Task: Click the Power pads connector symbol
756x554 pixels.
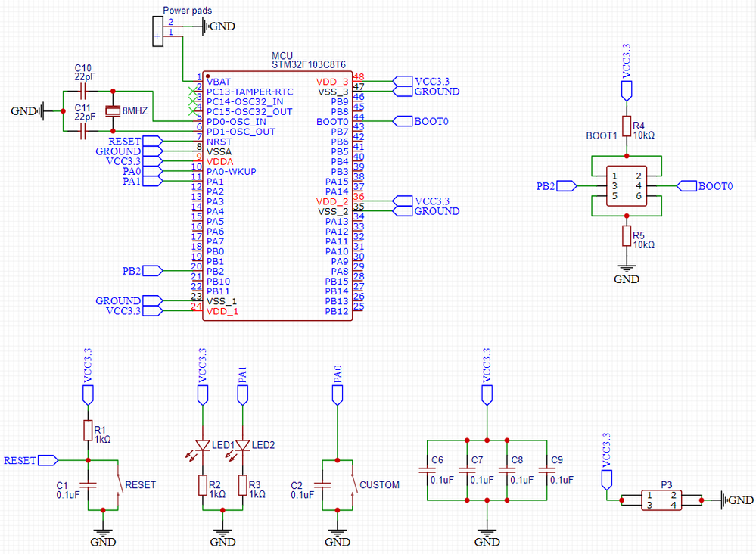Action: 157,31
